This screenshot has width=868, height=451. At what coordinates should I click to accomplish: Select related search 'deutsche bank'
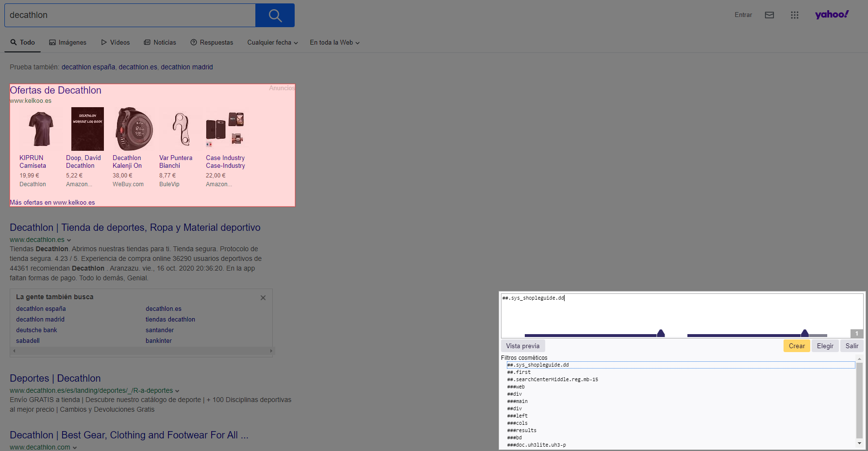36,330
